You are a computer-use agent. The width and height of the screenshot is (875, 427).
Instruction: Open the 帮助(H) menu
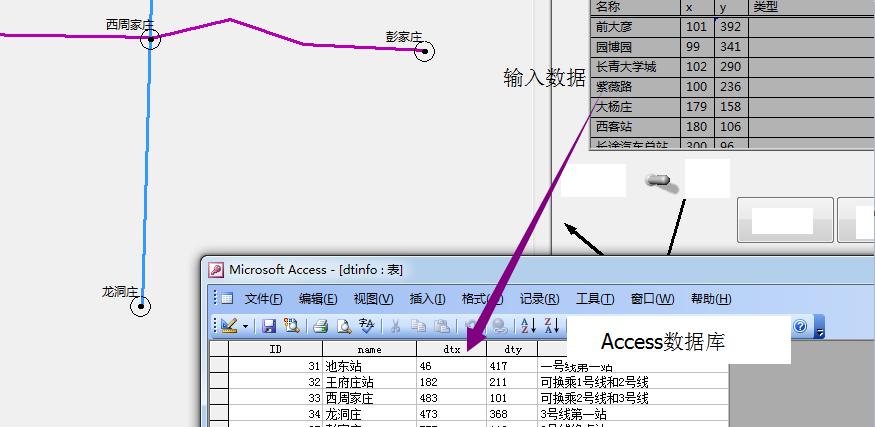tap(711, 299)
